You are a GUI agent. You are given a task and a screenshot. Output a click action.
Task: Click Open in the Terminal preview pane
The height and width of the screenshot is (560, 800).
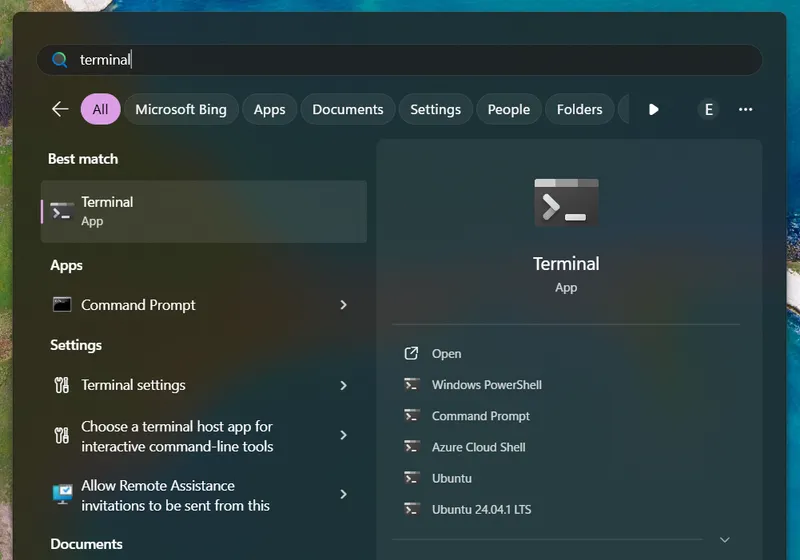(446, 354)
